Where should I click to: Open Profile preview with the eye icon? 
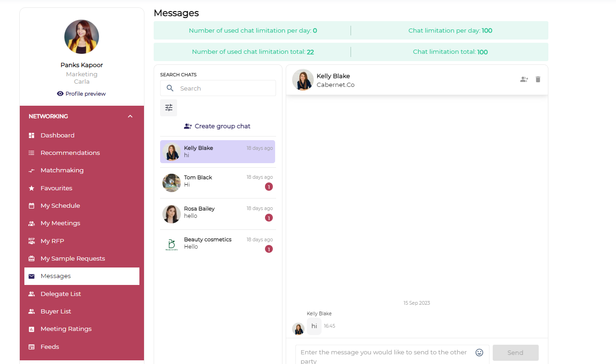click(x=60, y=94)
